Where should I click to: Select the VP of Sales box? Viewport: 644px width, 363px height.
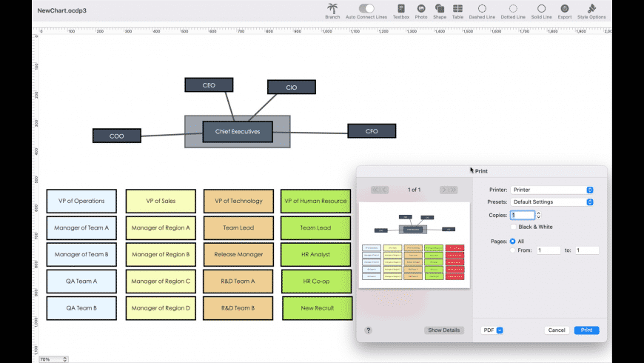point(161,201)
